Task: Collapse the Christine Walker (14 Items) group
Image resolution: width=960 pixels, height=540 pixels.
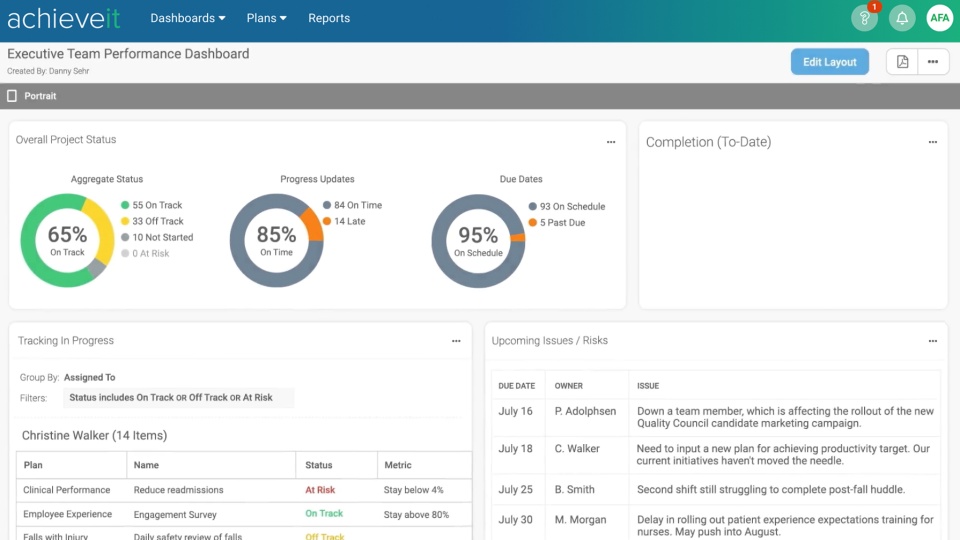Action: tap(94, 435)
